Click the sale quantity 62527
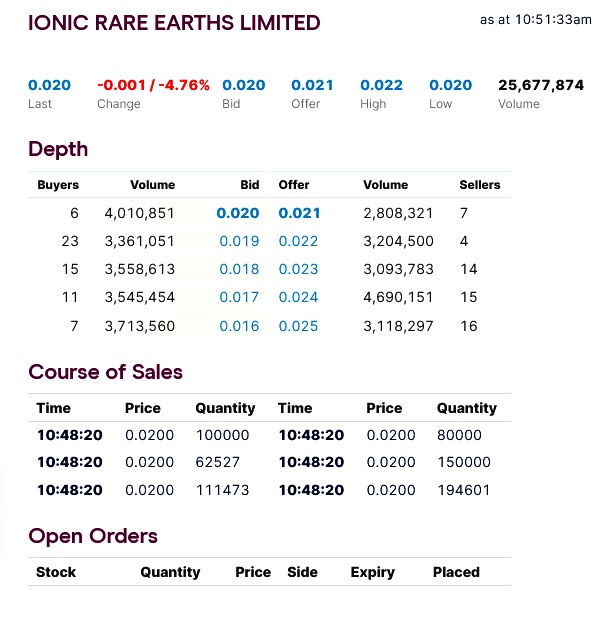Screen dimensions: 610x620 point(218,462)
